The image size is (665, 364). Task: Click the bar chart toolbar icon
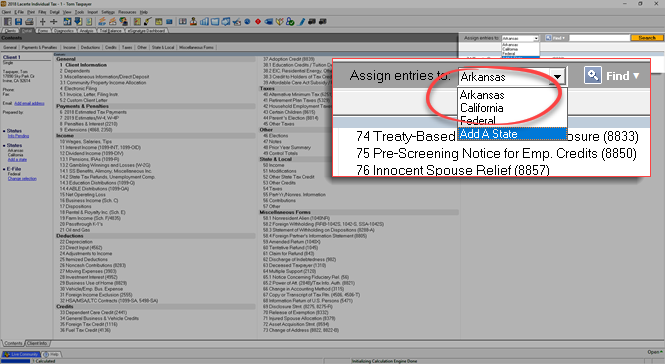[x=204, y=21]
